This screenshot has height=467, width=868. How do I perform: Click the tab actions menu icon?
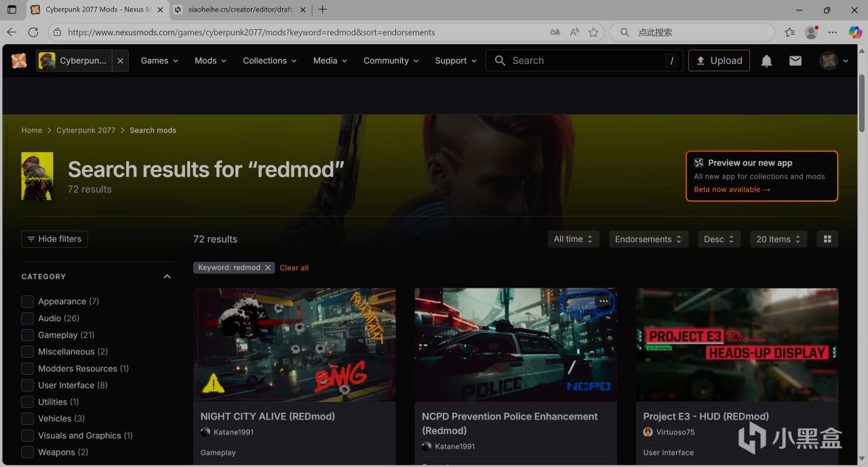(x=12, y=10)
